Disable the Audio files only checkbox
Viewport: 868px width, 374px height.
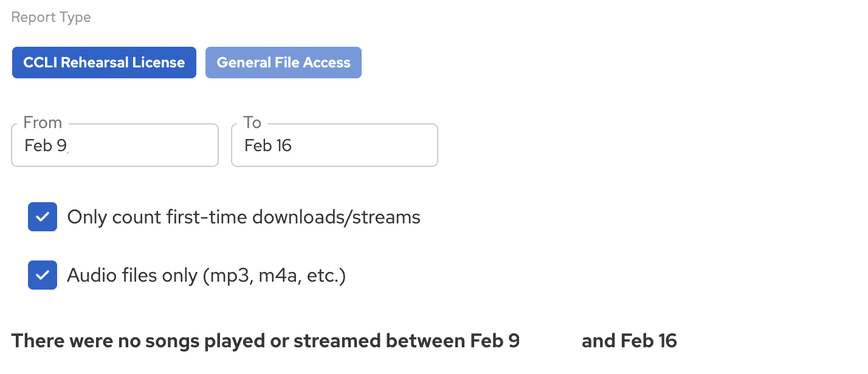click(43, 275)
